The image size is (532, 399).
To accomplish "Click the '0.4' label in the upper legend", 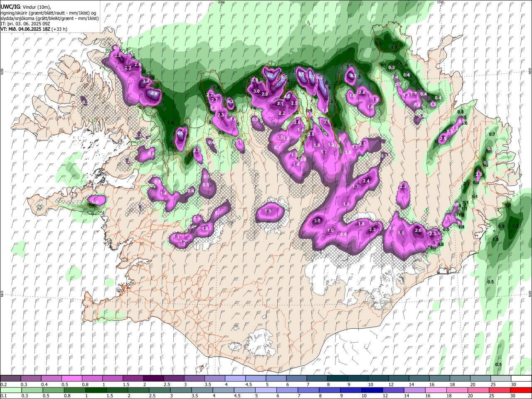I will 44,384.
